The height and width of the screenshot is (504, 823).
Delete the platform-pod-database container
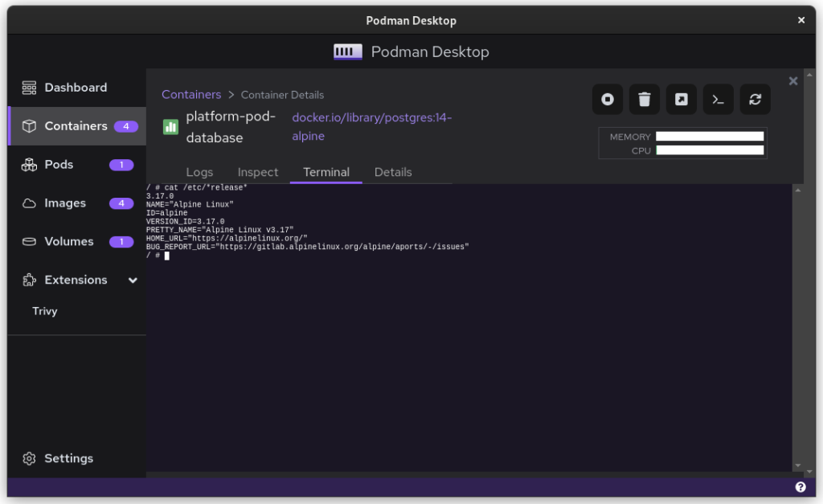(x=644, y=99)
